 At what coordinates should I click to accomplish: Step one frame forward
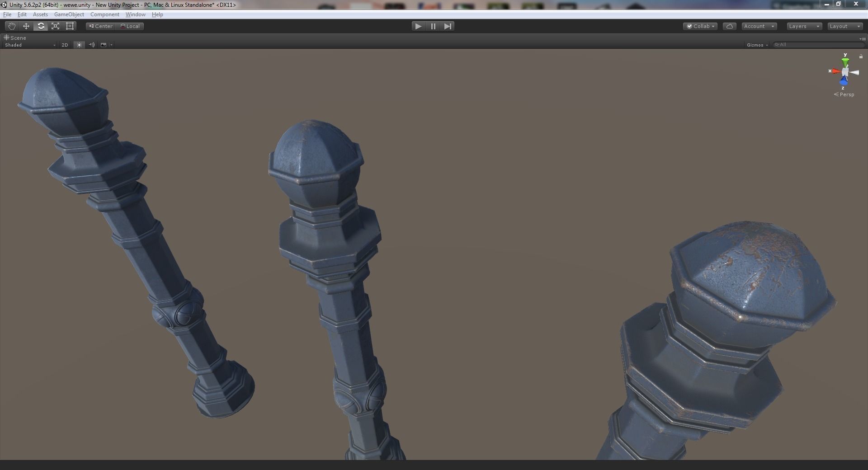point(448,26)
